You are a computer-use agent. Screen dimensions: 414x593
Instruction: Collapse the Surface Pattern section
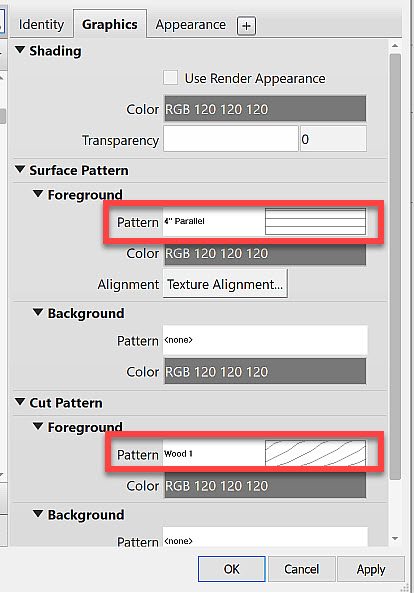pyautogui.click(x=20, y=169)
